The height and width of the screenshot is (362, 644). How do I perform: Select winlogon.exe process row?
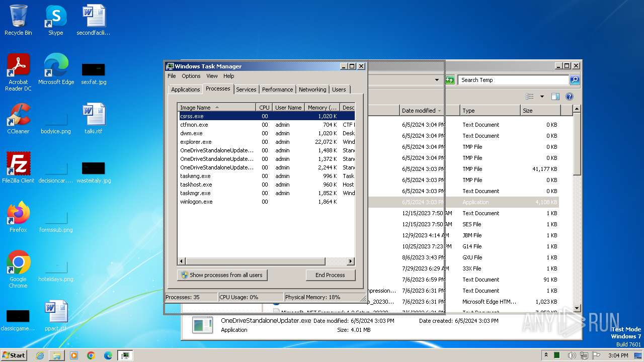266,202
